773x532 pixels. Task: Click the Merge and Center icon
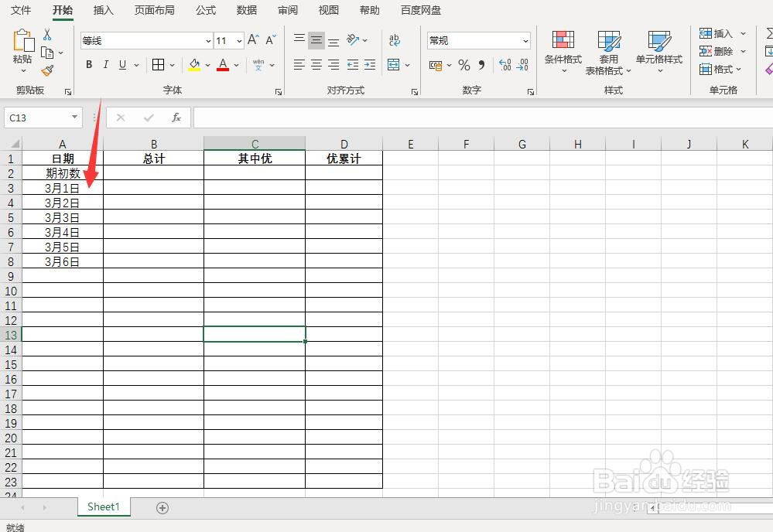(393, 64)
